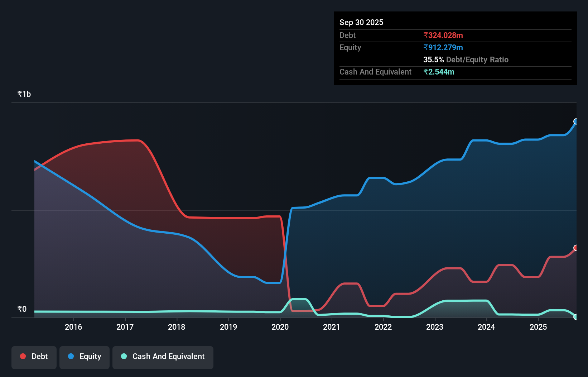Click the blue Equity legend dot
588x377 pixels.
[x=71, y=356]
